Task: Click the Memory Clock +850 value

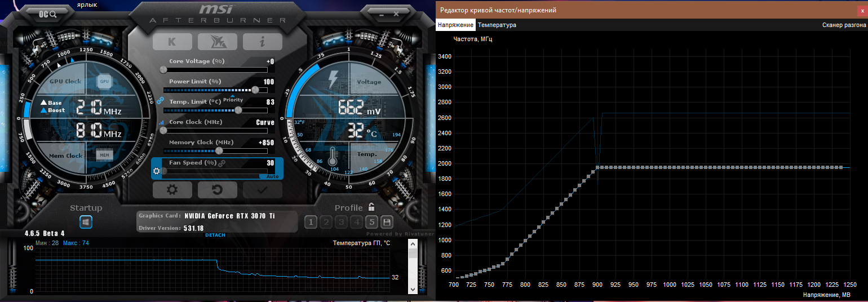Action: (266, 143)
